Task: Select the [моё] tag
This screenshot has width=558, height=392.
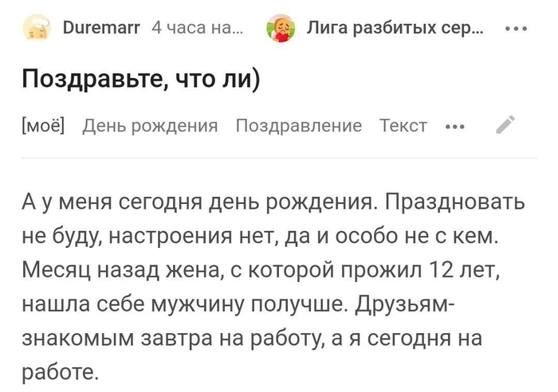Action: (x=43, y=126)
